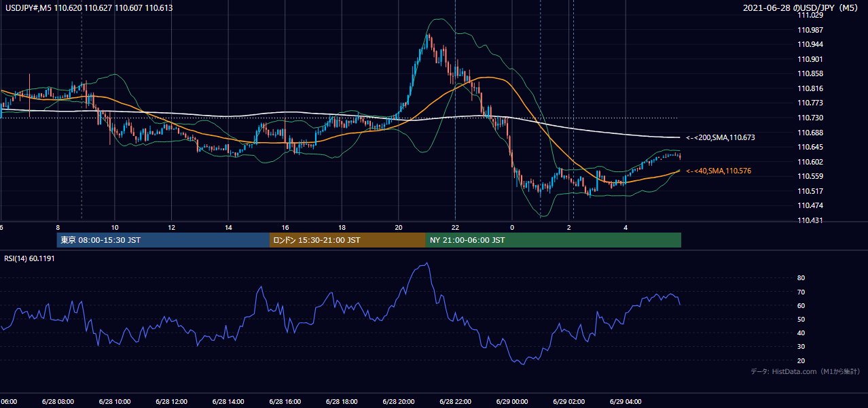Click the 6/28 22:00 date axis label
The width and height of the screenshot is (868, 408).
click(455, 401)
